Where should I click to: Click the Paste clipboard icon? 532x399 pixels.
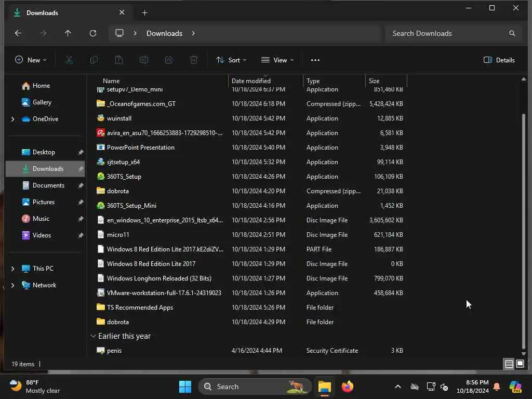pyautogui.click(x=119, y=60)
